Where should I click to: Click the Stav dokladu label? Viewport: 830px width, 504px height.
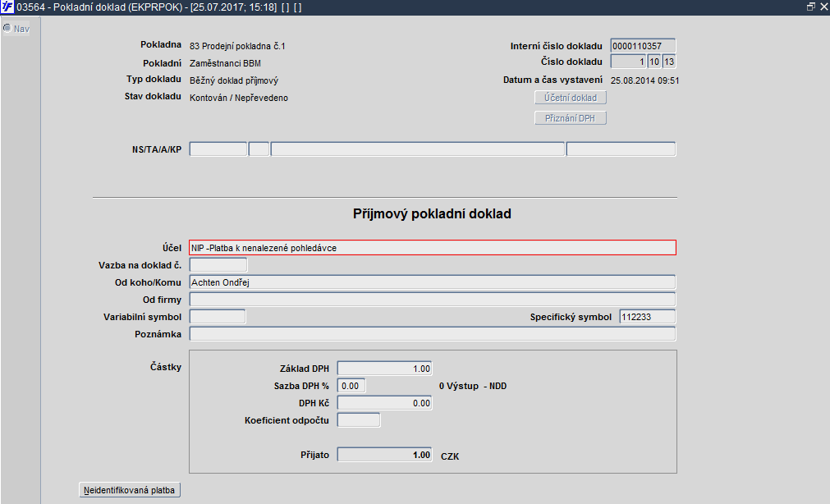pyautogui.click(x=153, y=96)
